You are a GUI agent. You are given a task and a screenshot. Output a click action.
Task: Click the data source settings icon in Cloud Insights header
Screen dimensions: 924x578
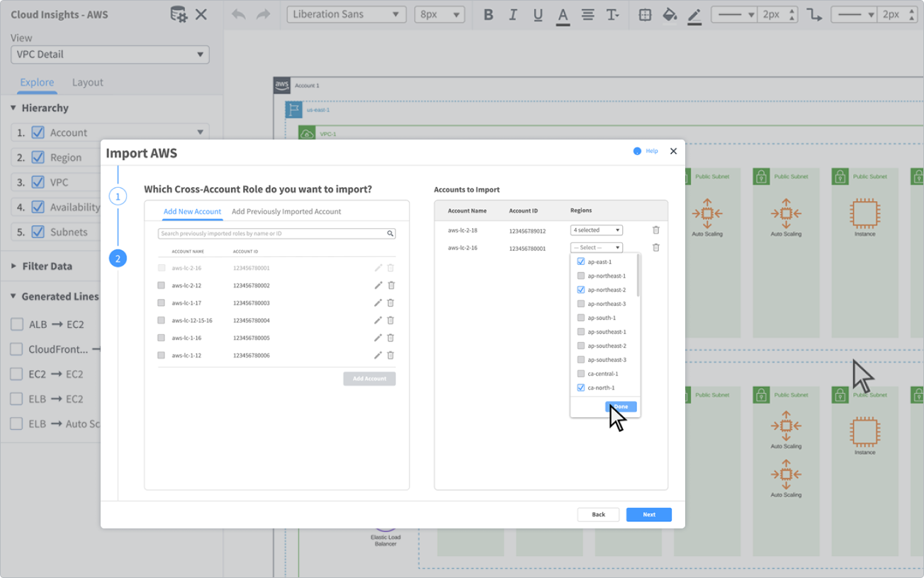click(x=179, y=13)
